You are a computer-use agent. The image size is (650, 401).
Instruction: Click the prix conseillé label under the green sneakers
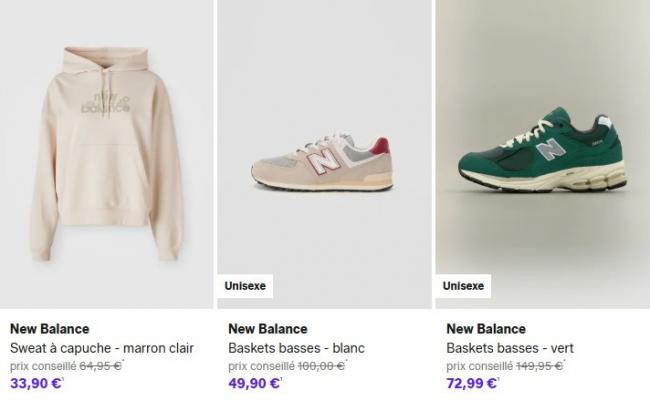478,366
